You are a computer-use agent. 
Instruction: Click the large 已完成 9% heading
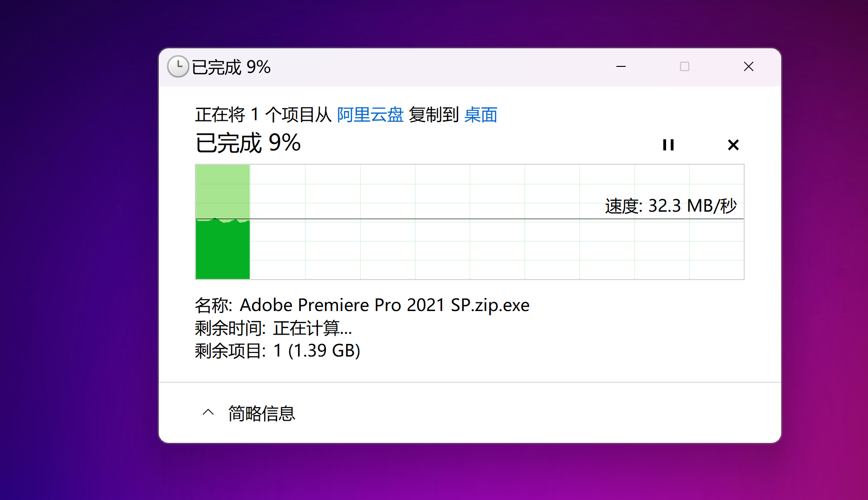[248, 143]
